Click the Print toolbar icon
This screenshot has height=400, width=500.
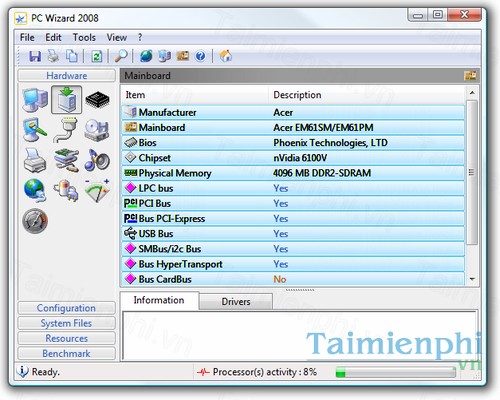(53, 56)
